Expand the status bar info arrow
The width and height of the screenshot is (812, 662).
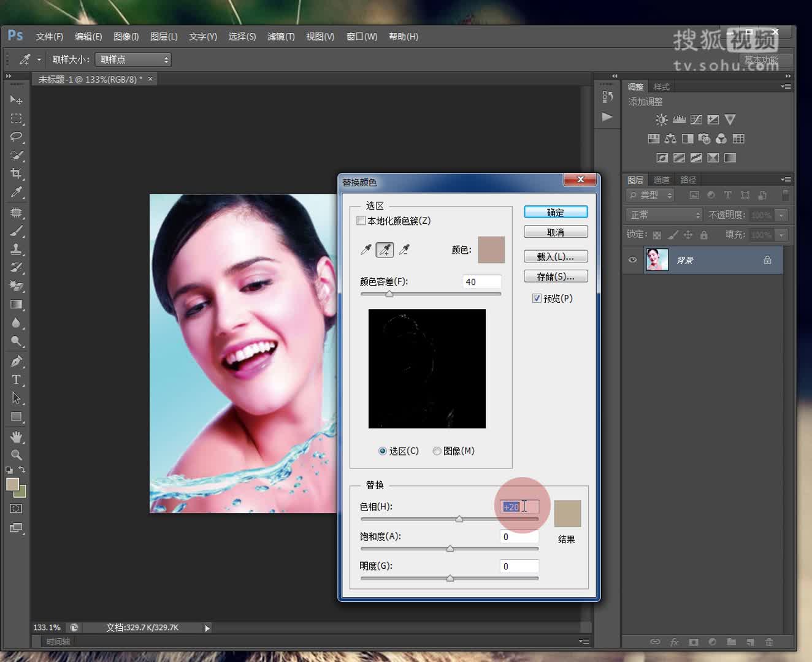pos(207,628)
